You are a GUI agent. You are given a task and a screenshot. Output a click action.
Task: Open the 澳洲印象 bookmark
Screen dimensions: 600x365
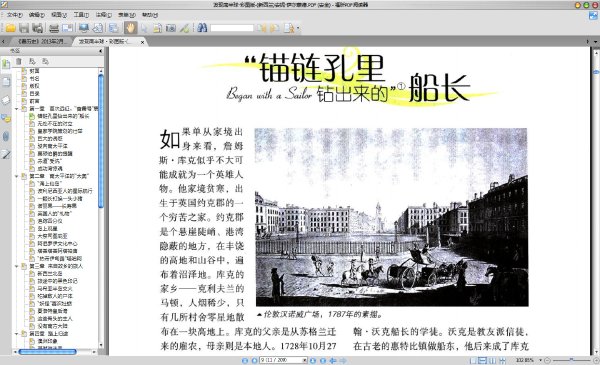tap(47, 341)
